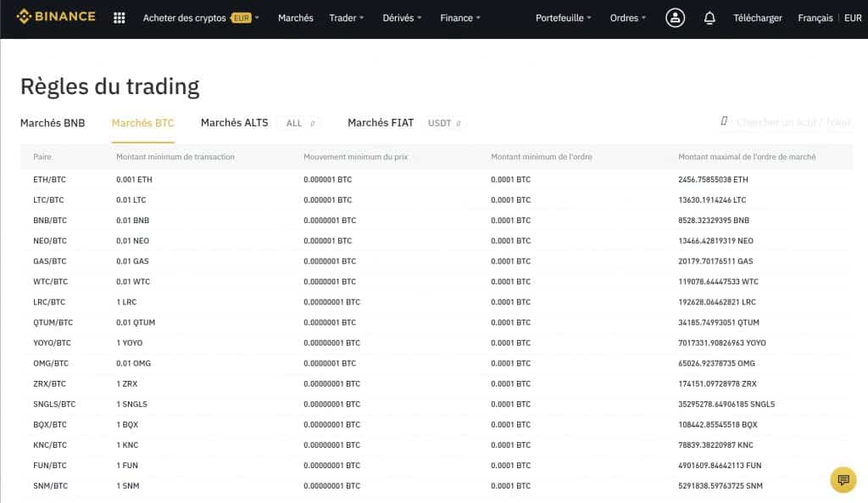
Task: Click the search icon near the token field
Action: point(725,122)
